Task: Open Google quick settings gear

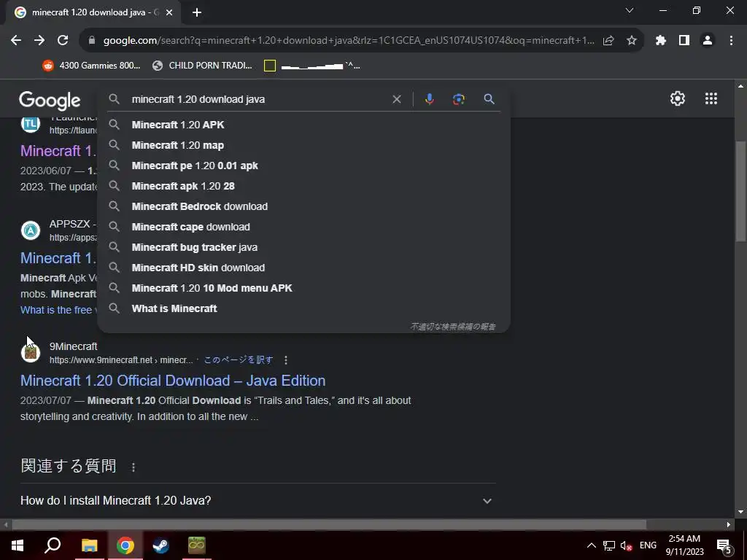Action: 678,98
